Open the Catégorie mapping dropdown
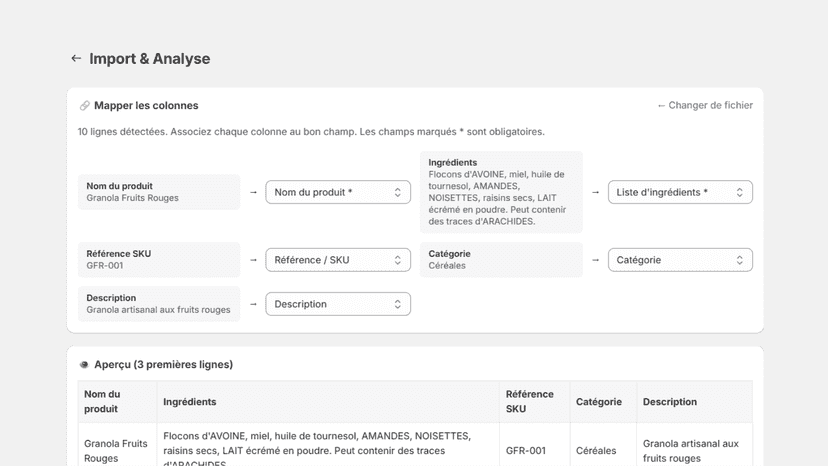This screenshot has height=466, width=828. coord(680,260)
